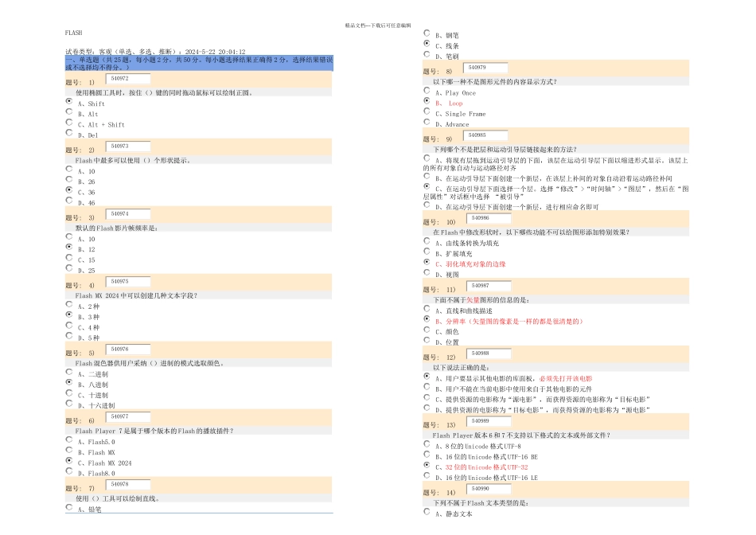
Task: Click the input field showing 540973
Action: [x=128, y=146]
